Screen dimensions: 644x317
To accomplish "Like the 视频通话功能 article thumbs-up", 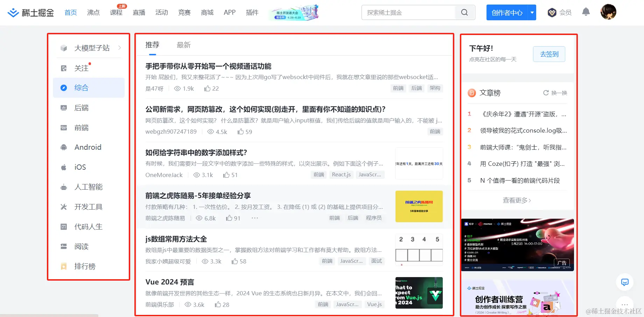I will [207, 89].
